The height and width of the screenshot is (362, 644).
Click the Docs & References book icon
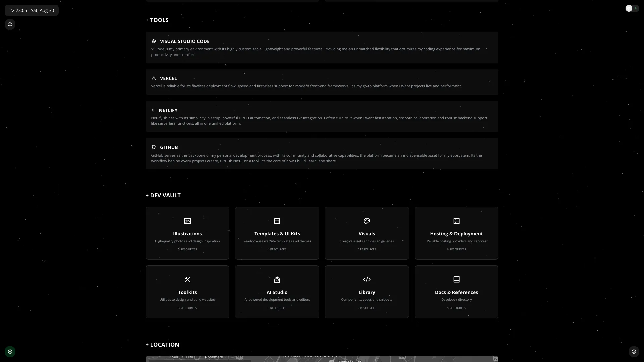point(457,279)
